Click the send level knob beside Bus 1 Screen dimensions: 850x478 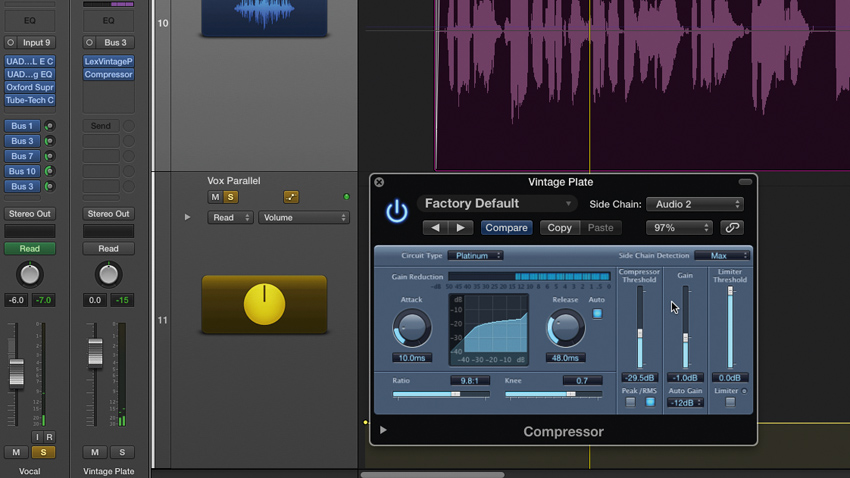point(49,126)
